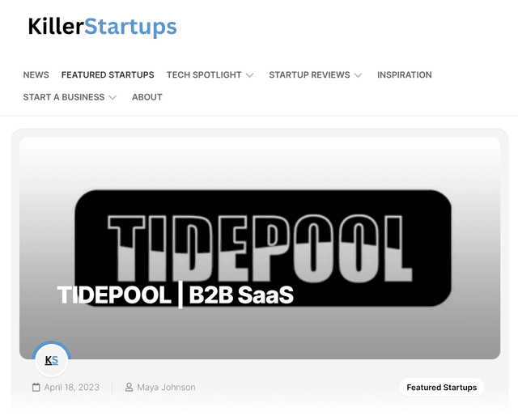The image size is (518, 420).
Task: Click the Featured Startups category tag
Action: coord(442,388)
